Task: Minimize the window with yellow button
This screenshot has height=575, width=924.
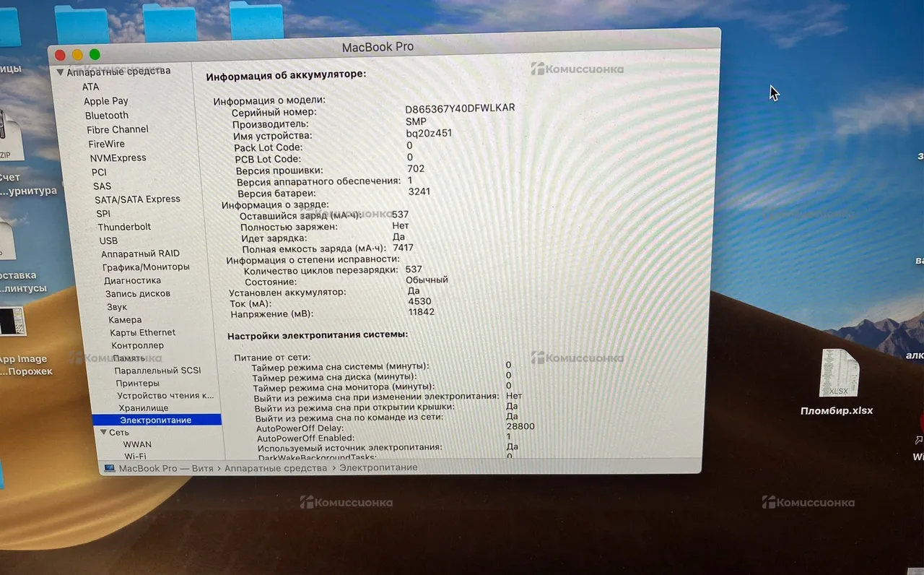Action: coord(77,55)
